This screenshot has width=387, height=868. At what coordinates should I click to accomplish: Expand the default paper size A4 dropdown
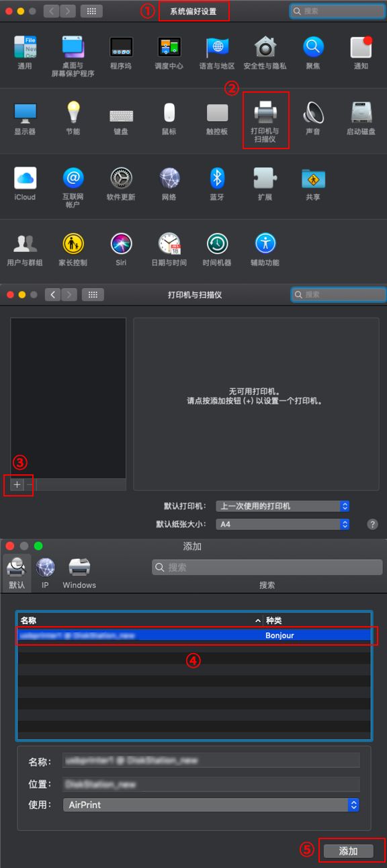(283, 524)
